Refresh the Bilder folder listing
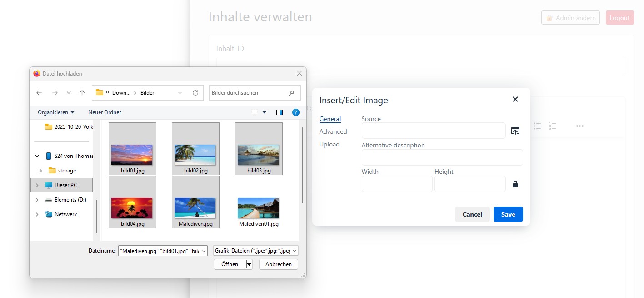Viewport: 644px width, 298px height. tap(195, 93)
